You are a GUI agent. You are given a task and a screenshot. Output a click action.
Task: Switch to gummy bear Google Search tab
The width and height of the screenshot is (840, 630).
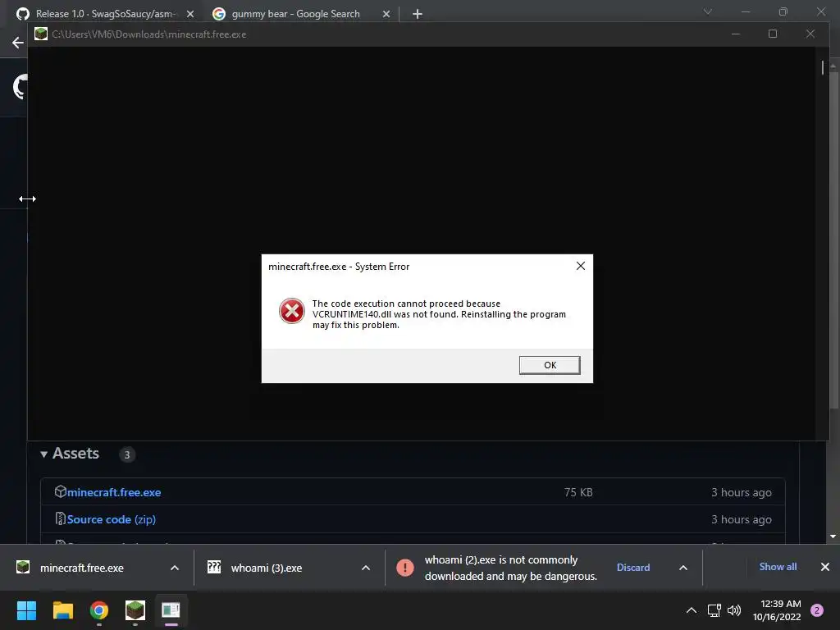(295, 13)
